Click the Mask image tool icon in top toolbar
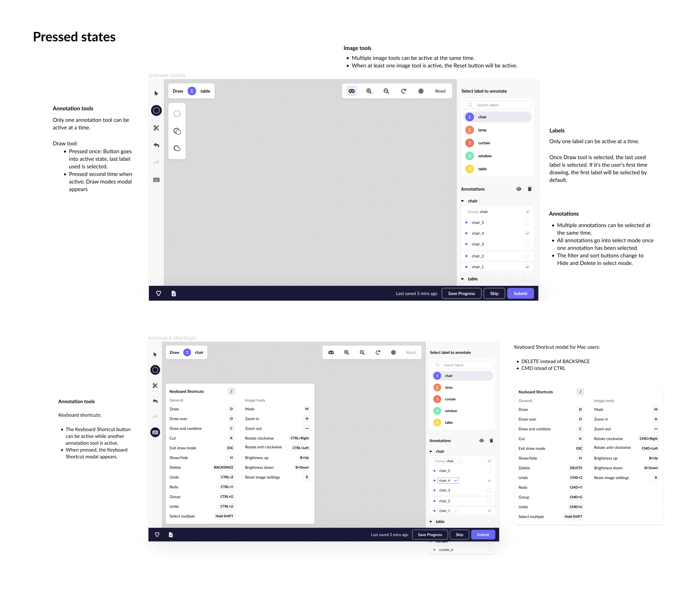700x589 pixels. coord(351,91)
